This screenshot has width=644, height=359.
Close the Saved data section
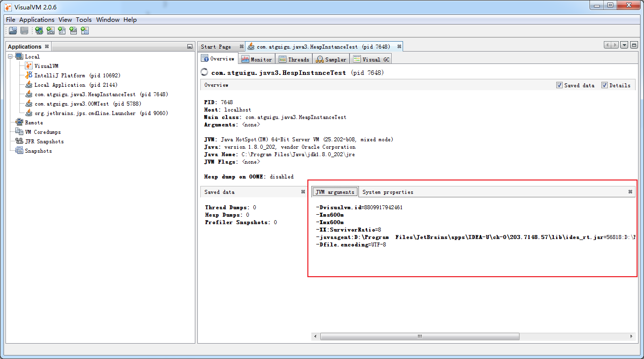[303, 192]
